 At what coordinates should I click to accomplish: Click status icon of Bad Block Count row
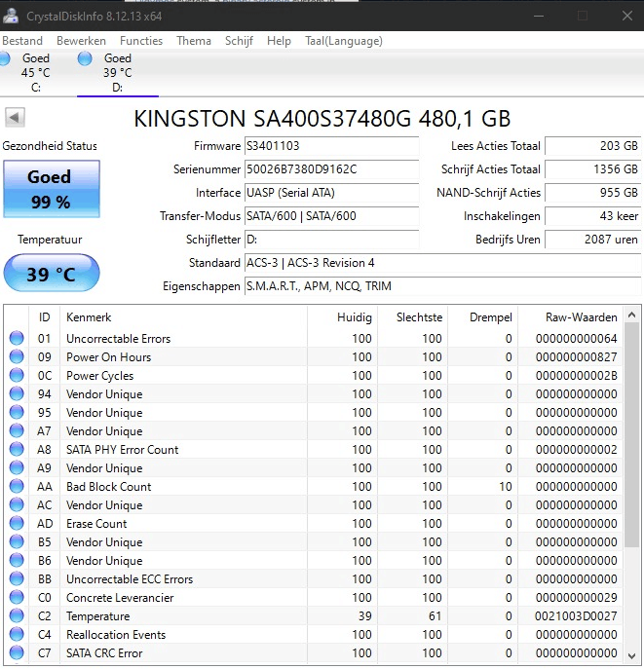tap(17, 486)
